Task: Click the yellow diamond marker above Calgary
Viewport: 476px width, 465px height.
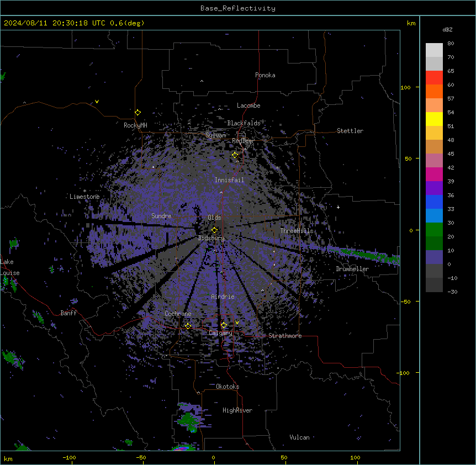Action: (x=224, y=325)
